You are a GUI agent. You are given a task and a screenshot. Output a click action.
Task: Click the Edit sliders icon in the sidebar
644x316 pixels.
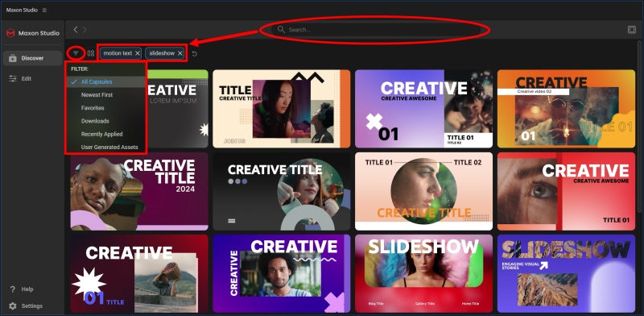pos(13,78)
